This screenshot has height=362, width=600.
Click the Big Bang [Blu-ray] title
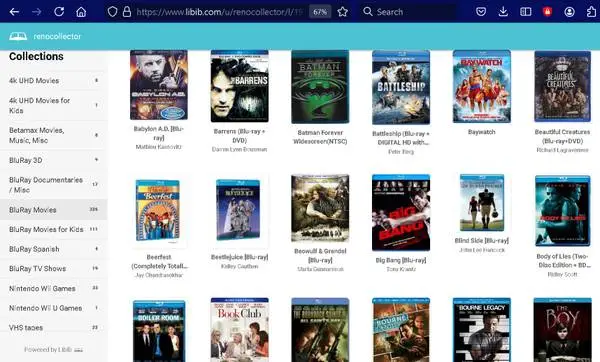point(401,260)
